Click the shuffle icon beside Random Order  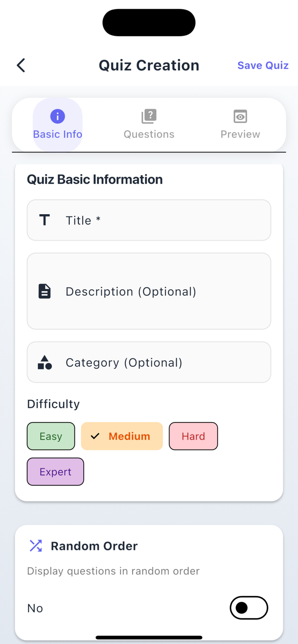coord(35,546)
